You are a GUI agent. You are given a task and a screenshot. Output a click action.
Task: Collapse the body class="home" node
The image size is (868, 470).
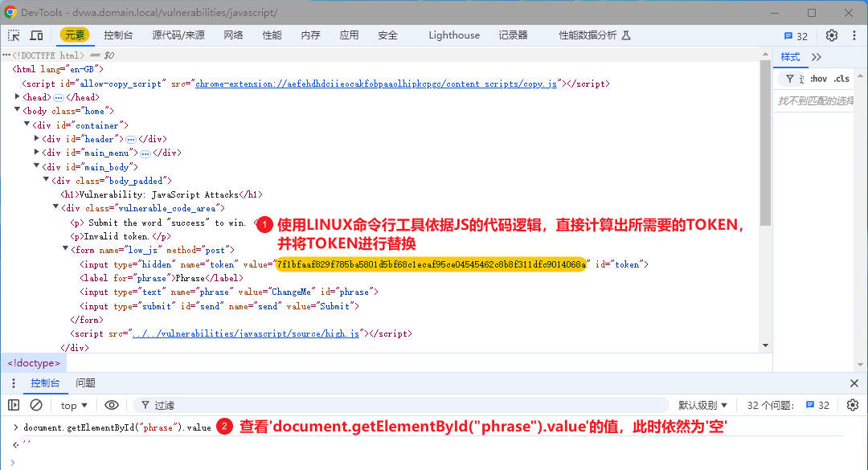pyautogui.click(x=17, y=110)
